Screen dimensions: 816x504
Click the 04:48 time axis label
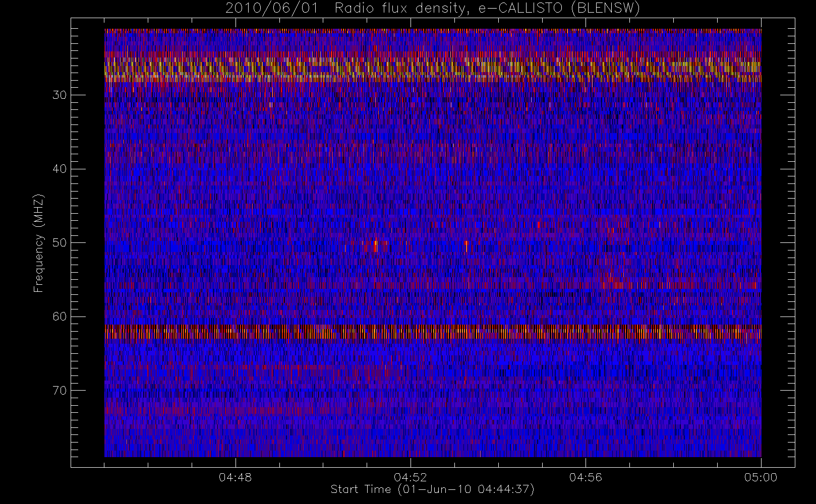[235, 477]
